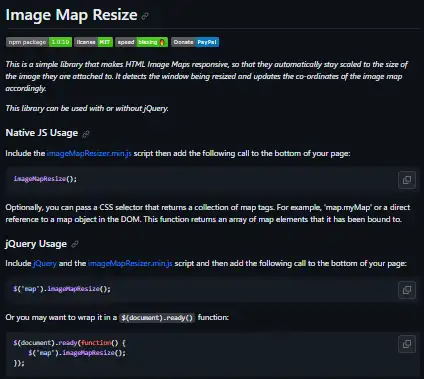This screenshot has height=379, width=424.
Task: Click the $('map').imageMapResize(); standalone code line
Action: pyautogui.click(x=62, y=289)
